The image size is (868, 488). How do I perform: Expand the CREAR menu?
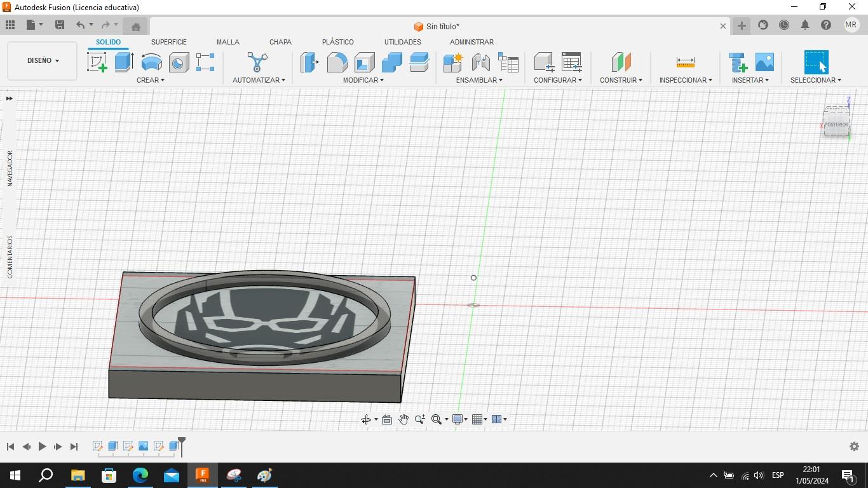click(x=151, y=80)
